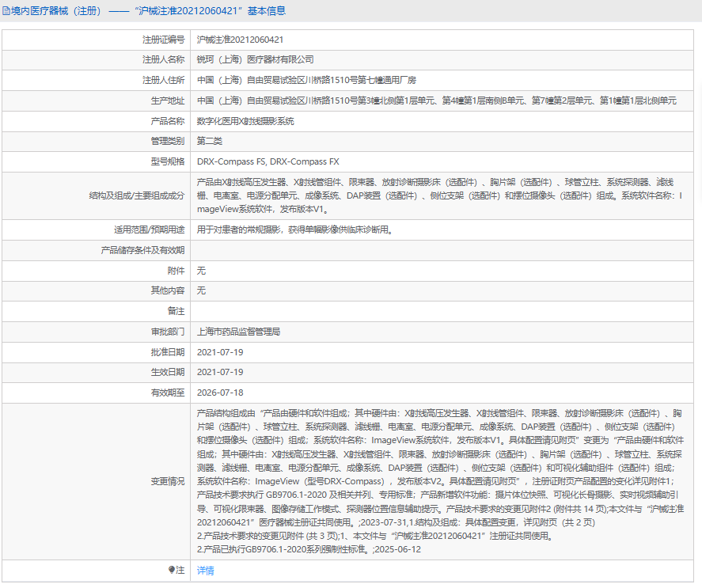Viewport: 702px width, 588px height.
Task: Click the 批准日期 value 2021-07-19
Action: coord(220,352)
